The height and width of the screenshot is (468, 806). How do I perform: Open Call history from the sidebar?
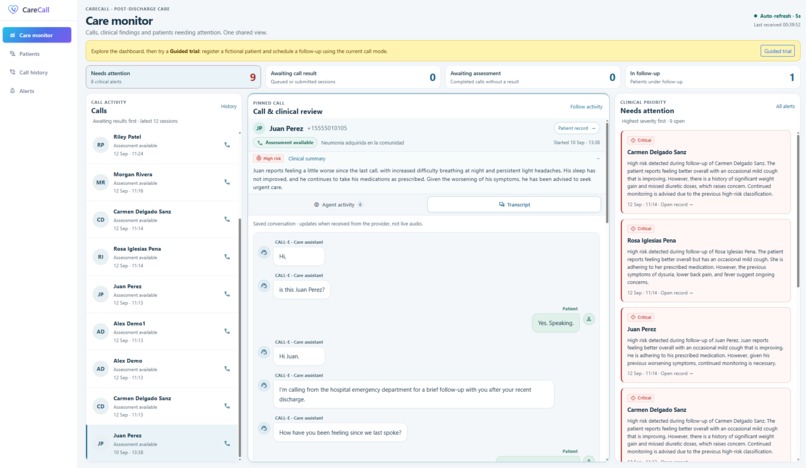click(x=37, y=72)
